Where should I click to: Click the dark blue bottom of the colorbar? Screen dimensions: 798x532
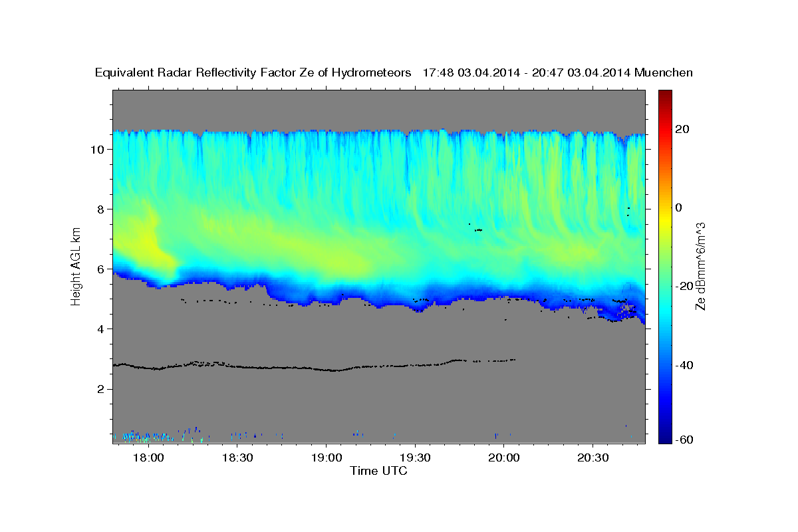pyautogui.click(x=665, y=438)
